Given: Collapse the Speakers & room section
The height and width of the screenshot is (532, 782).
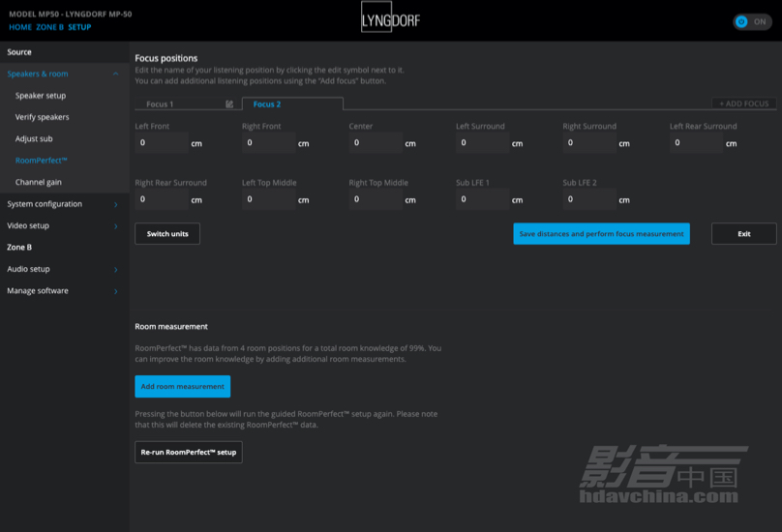Looking at the screenshot, I should (116, 74).
